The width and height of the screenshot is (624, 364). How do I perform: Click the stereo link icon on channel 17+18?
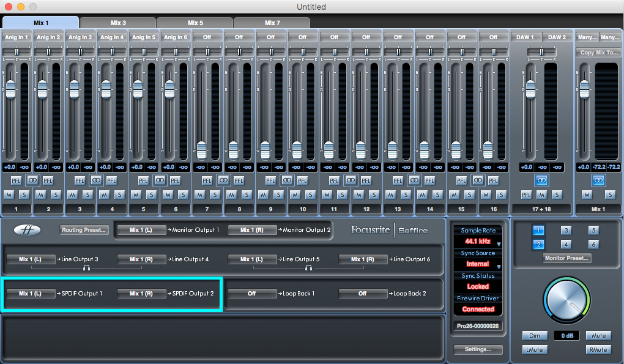pos(541,180)
